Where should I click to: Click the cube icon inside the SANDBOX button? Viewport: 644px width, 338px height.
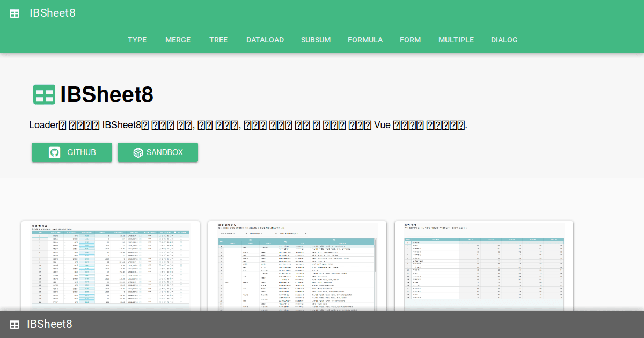tap(138, 152)
